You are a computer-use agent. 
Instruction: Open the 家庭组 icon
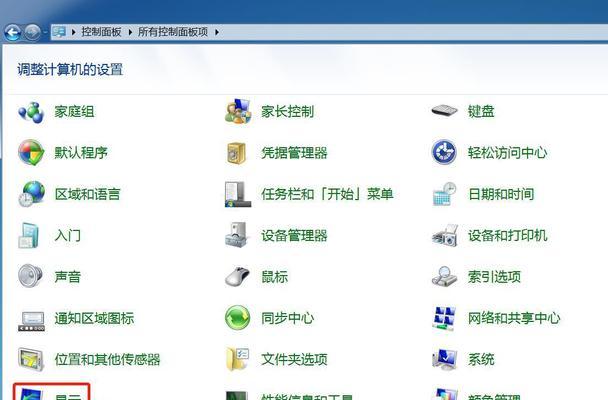click(31, 112)
